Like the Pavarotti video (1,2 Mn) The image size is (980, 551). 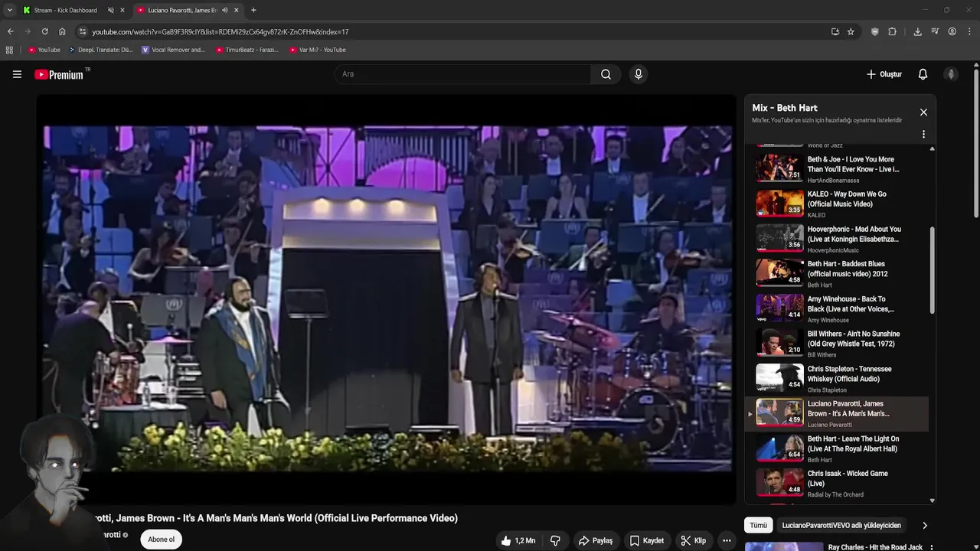coord(518,540)
